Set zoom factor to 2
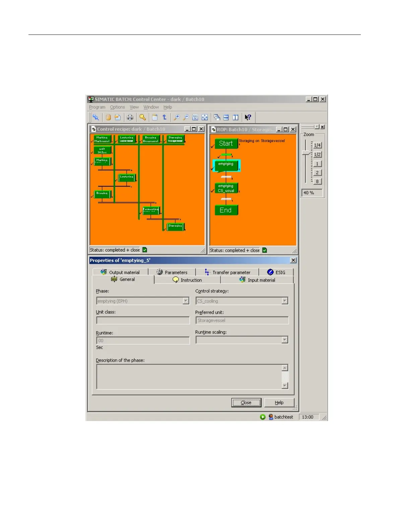Screen dimensions: 399x532 (318, 172)
